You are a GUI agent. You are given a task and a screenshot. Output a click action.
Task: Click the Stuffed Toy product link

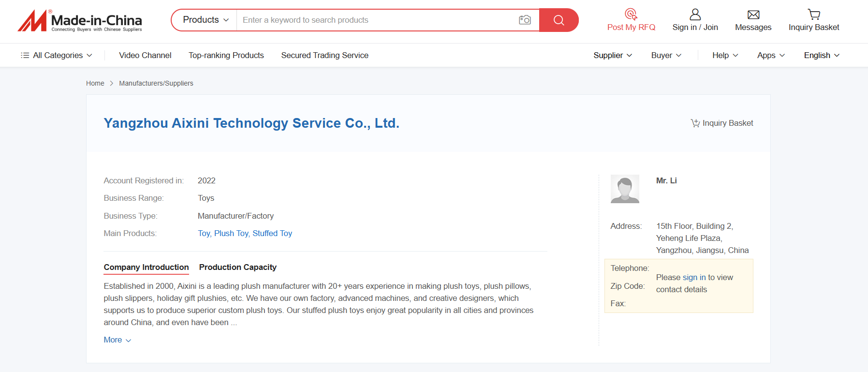click(272, 233)
